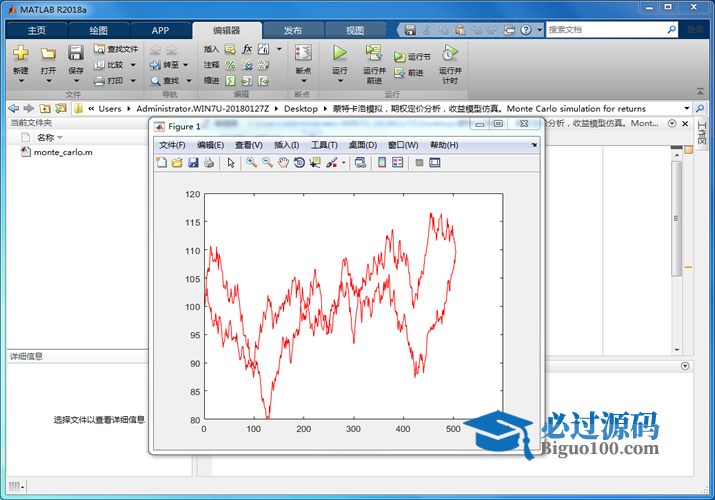Activate the Data Cursor tool in Figure 1
This screenshot has width=715, height=500.
pyautogui.click(x=315, y=163)
